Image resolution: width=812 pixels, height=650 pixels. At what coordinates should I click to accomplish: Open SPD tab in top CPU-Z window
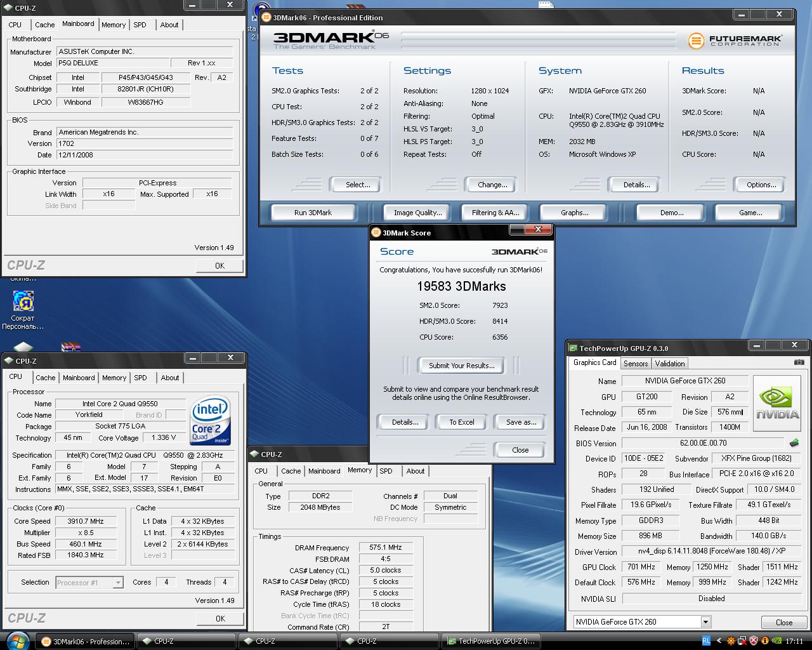click(x=140, y=25)
